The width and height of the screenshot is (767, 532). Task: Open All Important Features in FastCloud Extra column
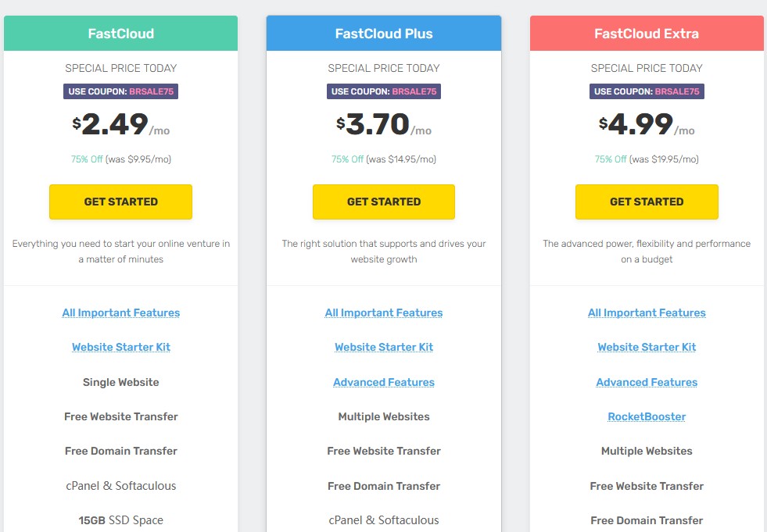(647, 312)
